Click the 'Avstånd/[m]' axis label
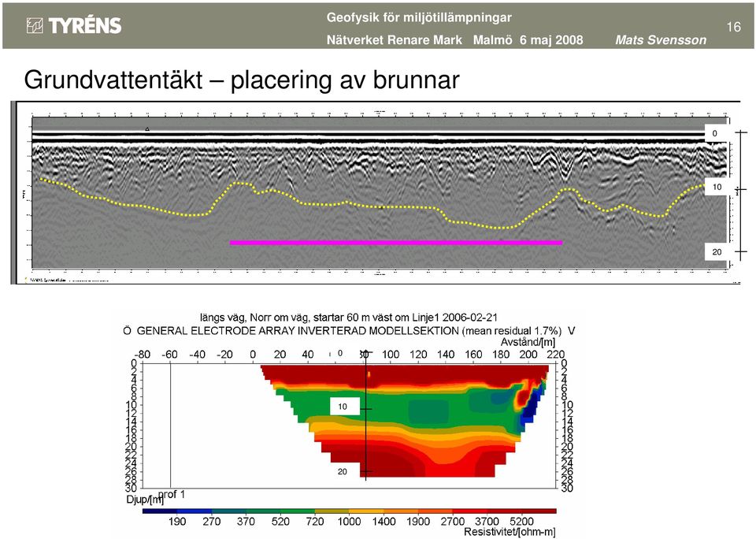The height and width of the screenshot is (539, 756). click(528, 342)
